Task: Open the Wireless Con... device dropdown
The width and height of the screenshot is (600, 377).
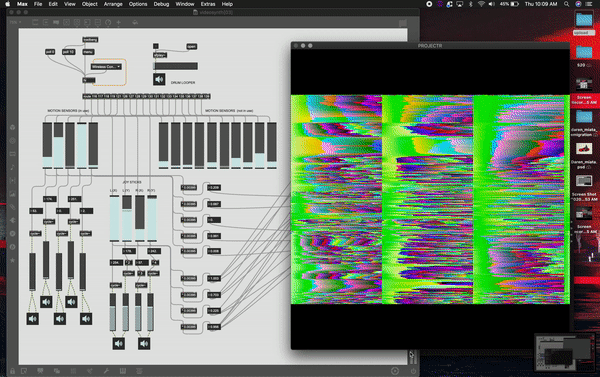Action: tap(106, 67)
